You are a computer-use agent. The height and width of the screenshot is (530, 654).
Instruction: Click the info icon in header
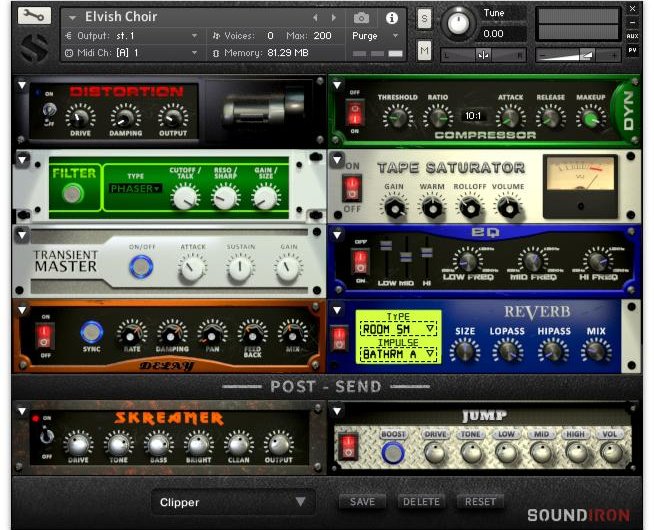click(391, 18)
